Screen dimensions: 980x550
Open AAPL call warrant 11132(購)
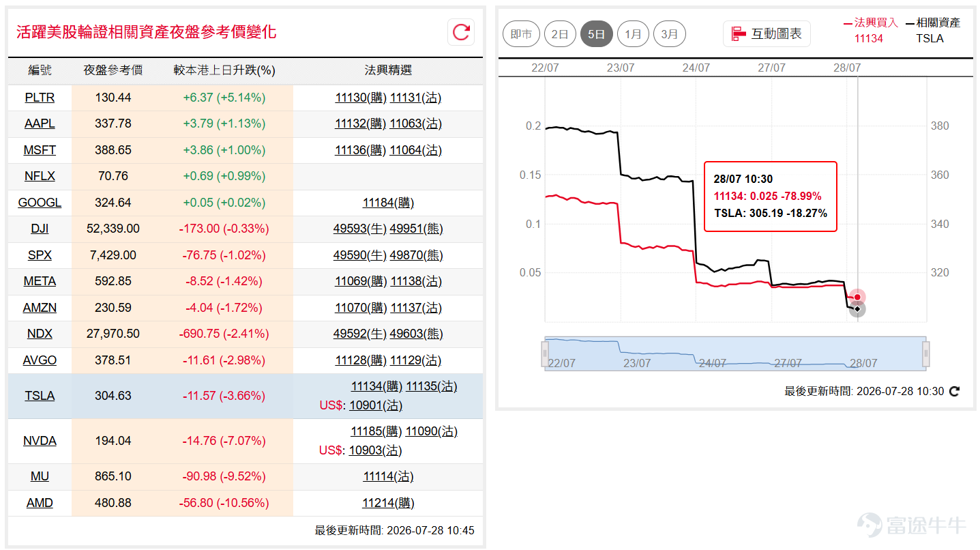[x=361, y=124]
